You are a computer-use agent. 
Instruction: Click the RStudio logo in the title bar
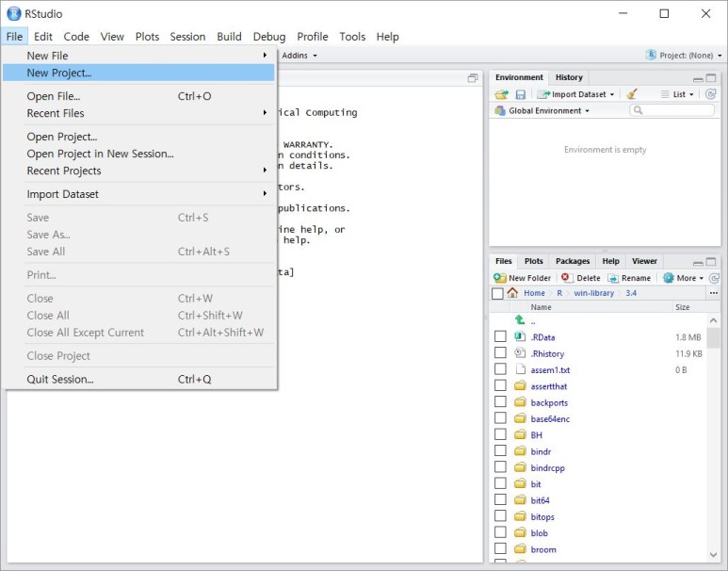(x=13, y=13)
